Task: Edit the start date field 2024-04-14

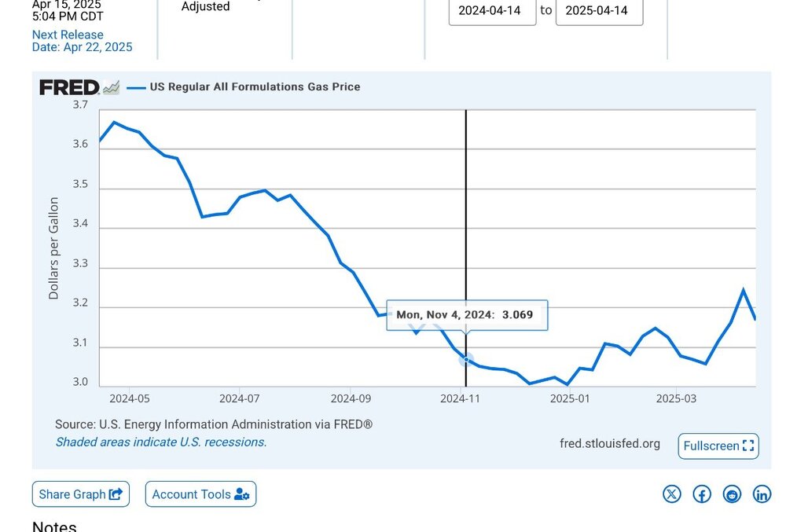Action: click(492, 11)
